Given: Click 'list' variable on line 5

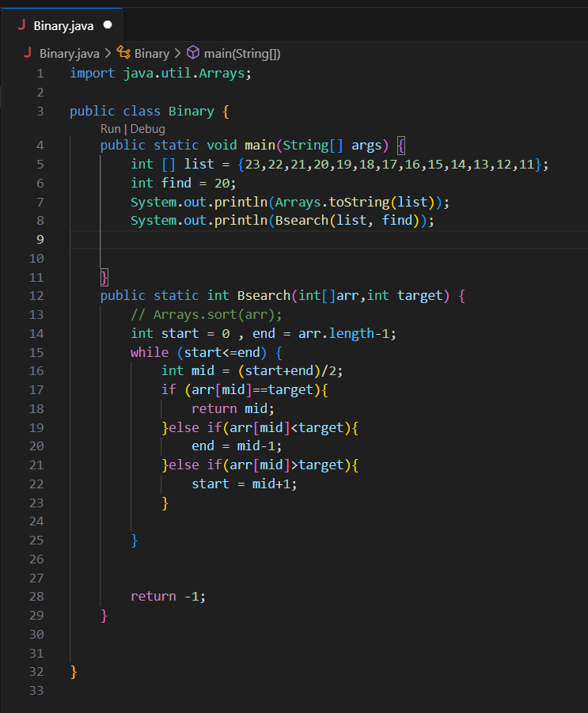Looking at the screenshot, I should [199, 164].
